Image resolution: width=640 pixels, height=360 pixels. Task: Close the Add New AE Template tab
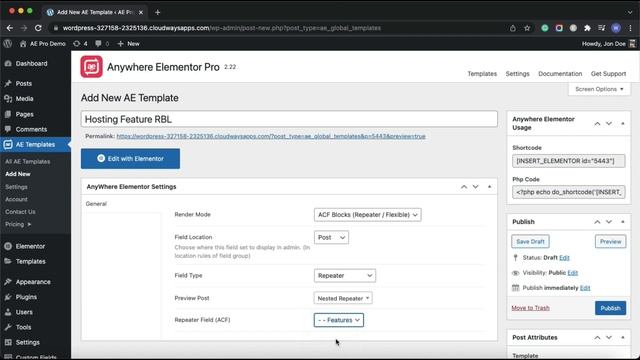click(x=141, y=12)
